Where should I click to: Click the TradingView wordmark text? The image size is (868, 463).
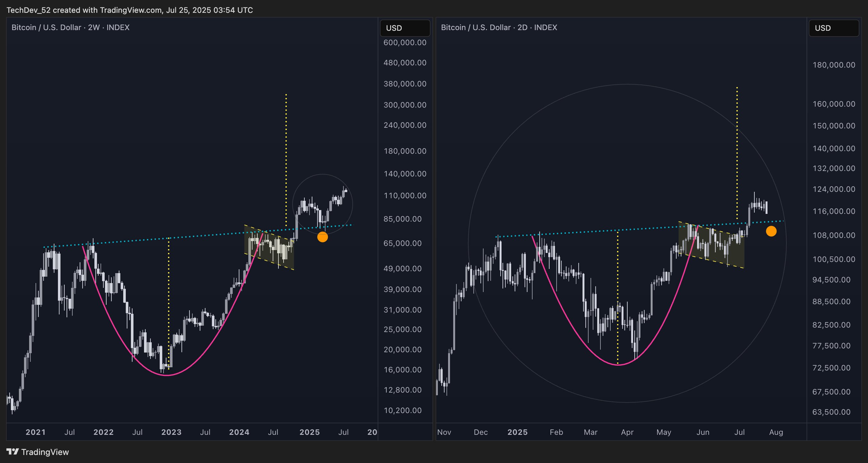tap(45, 452)
